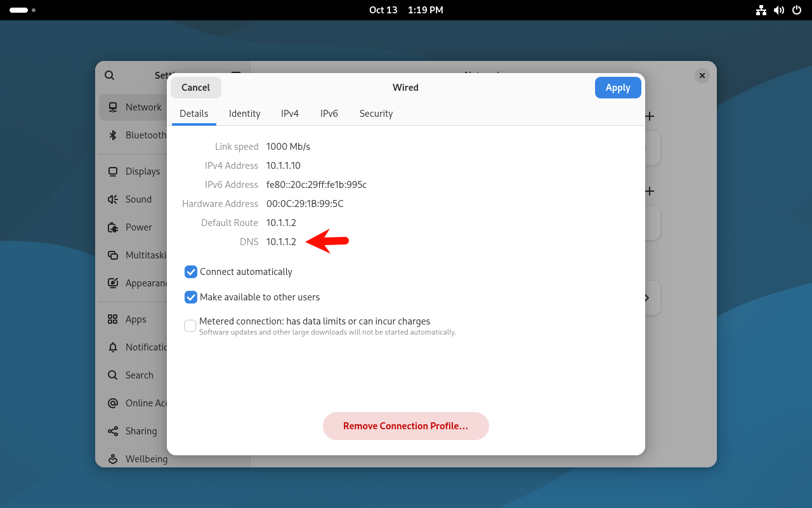The width and height of the screenshot is (812, 508).
Task: Click the power icon in top bar
Action: 797,10
